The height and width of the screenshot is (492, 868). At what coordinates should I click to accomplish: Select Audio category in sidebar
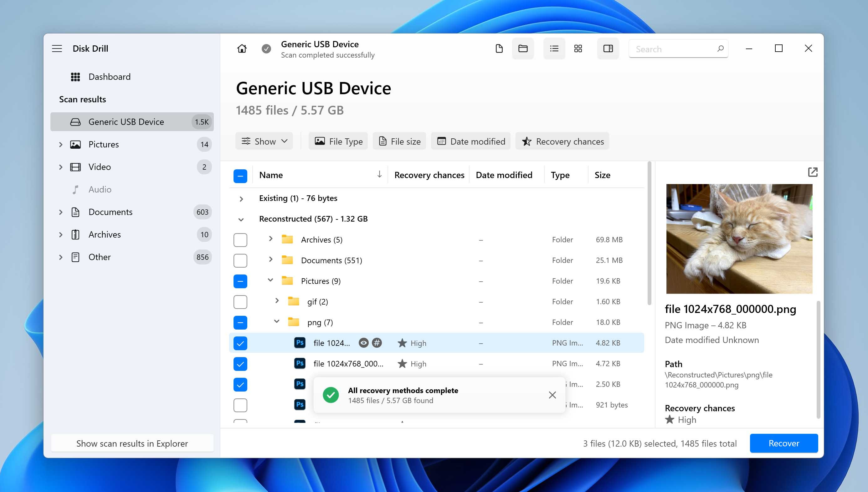100,189
